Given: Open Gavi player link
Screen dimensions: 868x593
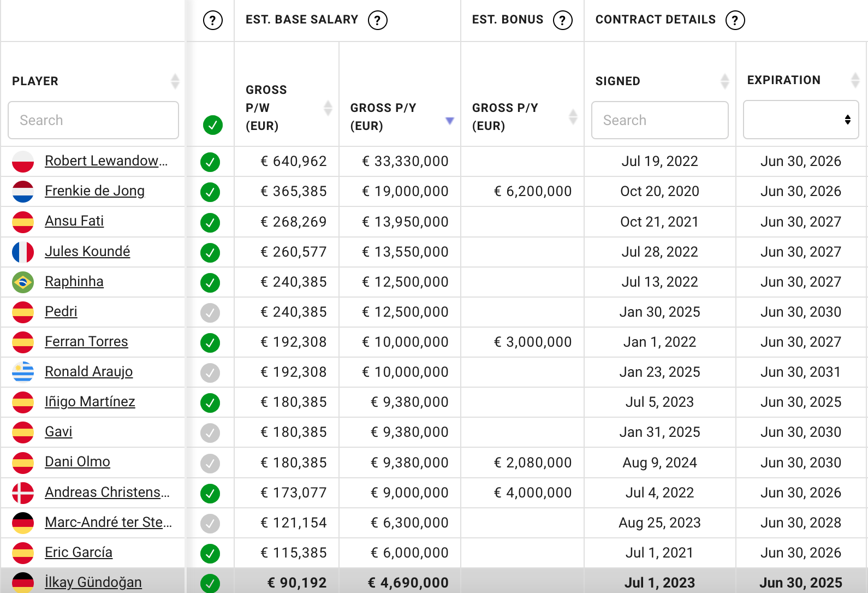Looking at the screenshot, I should coord(58,432).
